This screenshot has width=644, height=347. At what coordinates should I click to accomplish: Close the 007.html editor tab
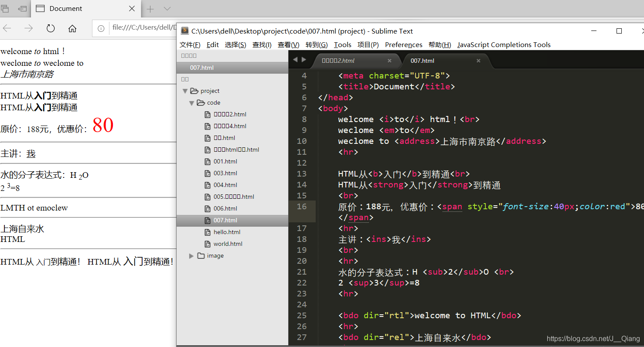478,61
